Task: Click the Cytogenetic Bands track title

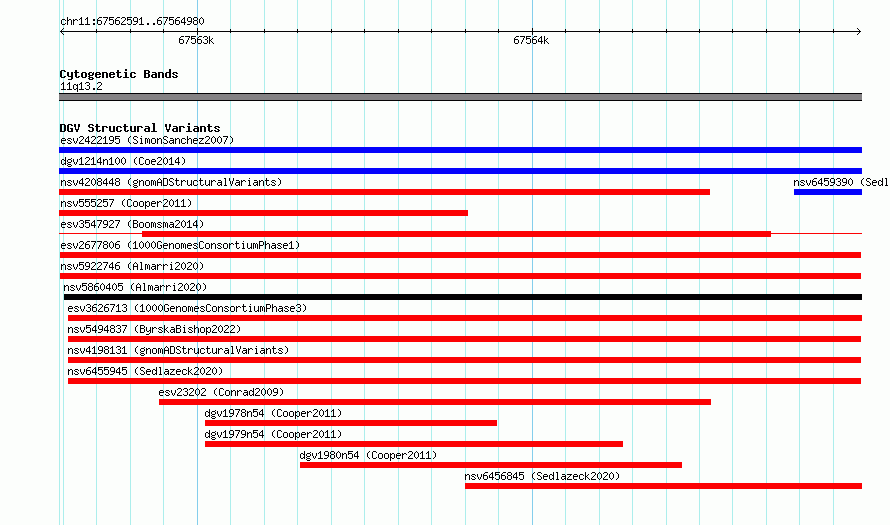Action: (x=119, y=74)
